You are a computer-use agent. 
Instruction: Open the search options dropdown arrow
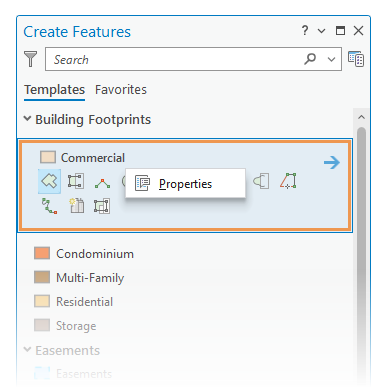click(x=331, y=59)
